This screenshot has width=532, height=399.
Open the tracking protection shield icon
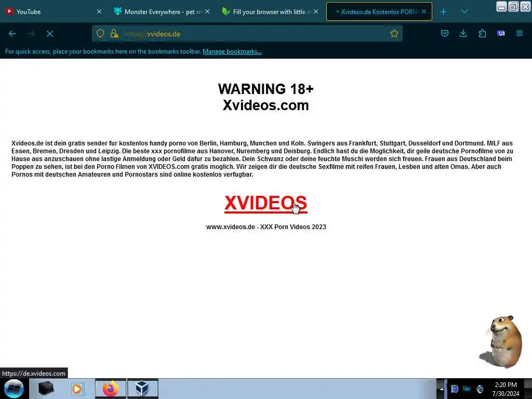coord(100,33)
